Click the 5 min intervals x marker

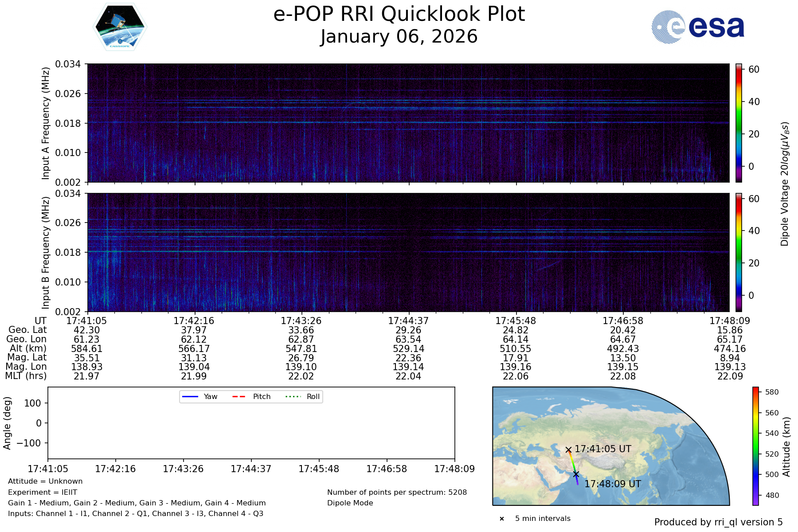pyautogui.click(x=502, y=519)
